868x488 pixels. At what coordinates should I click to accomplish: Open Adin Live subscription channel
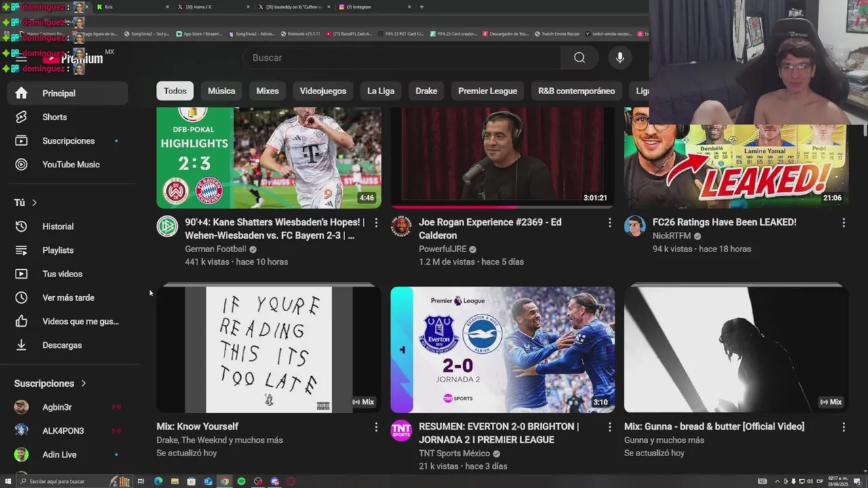click(67, 454)
